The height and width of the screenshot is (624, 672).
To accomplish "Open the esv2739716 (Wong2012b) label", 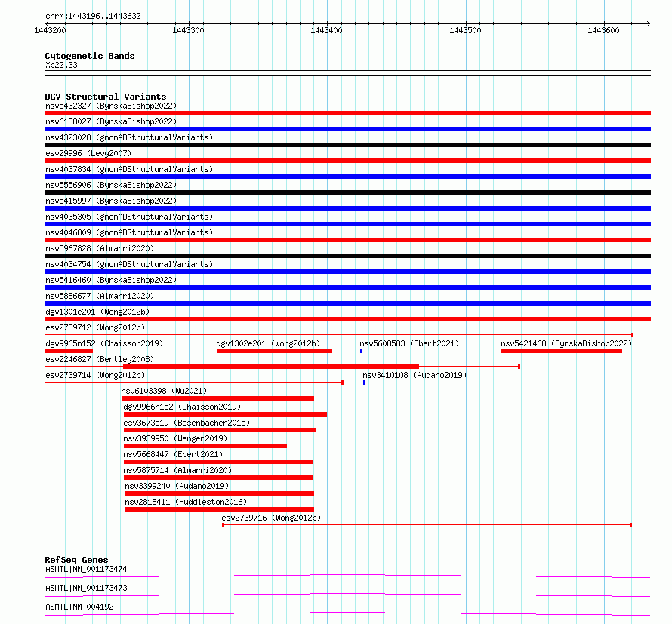I will [x=271, y=518].
